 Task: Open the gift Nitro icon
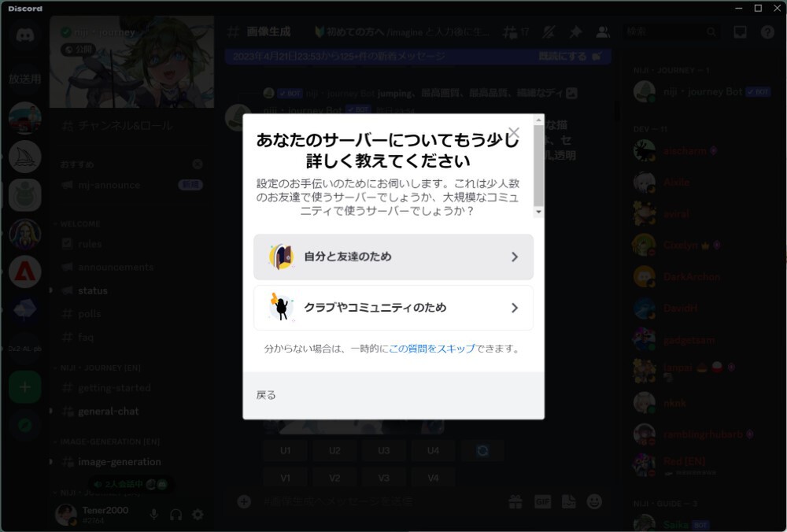pyautogui.click(x=515, y=501)
